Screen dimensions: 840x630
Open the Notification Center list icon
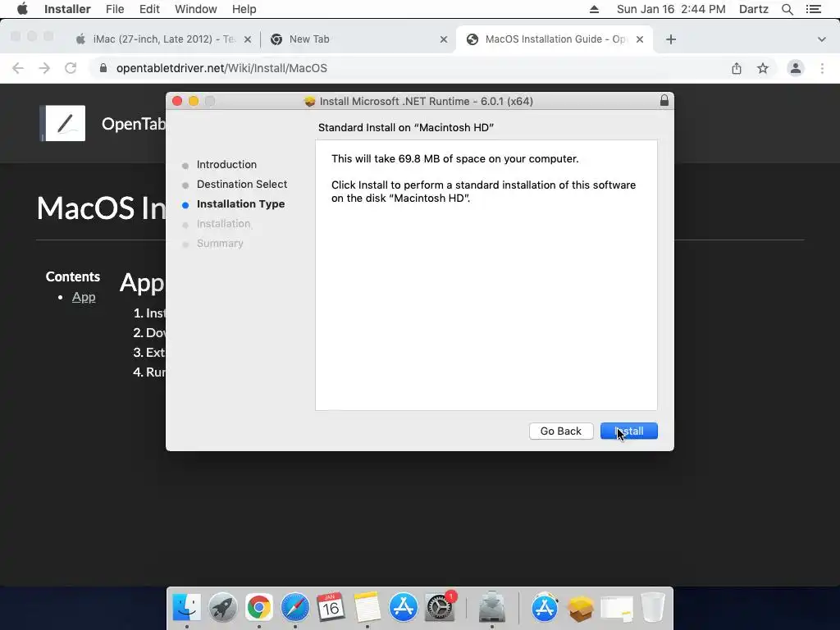click(813, 9)
